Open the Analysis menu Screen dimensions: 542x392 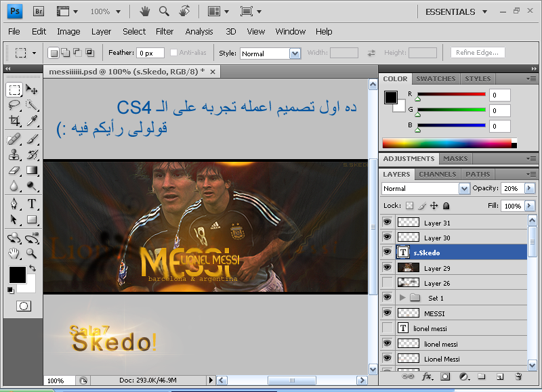(x=199, y=31)
